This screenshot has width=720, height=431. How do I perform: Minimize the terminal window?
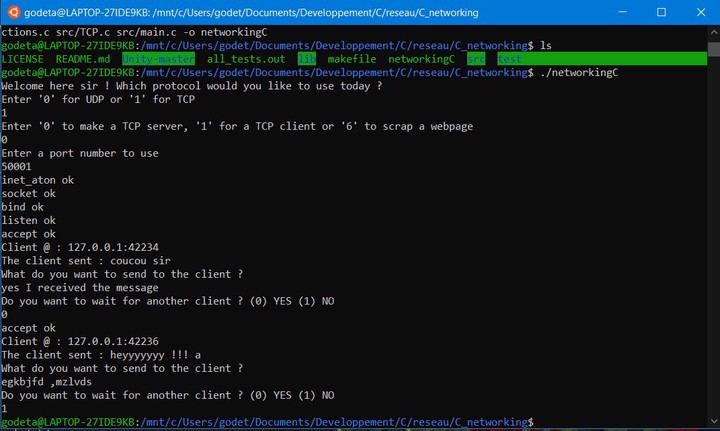(622, 12)
